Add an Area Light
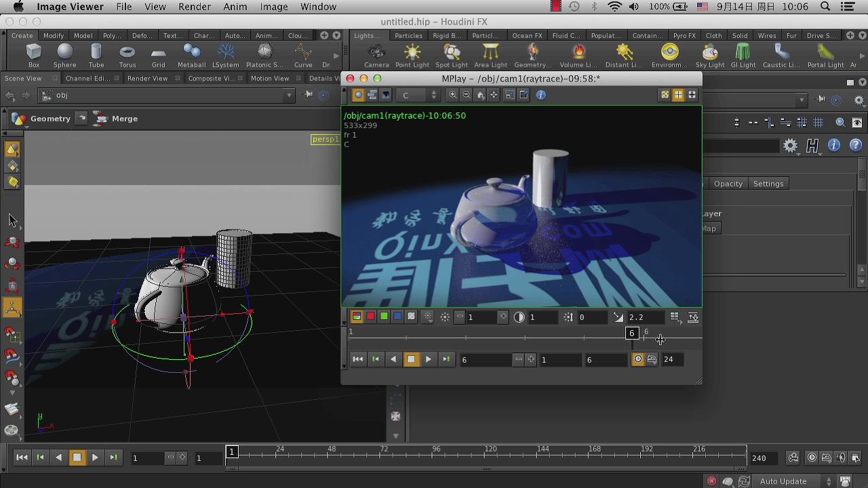The image size is (868, 488). pyautogui.click(x=490, y=55)
